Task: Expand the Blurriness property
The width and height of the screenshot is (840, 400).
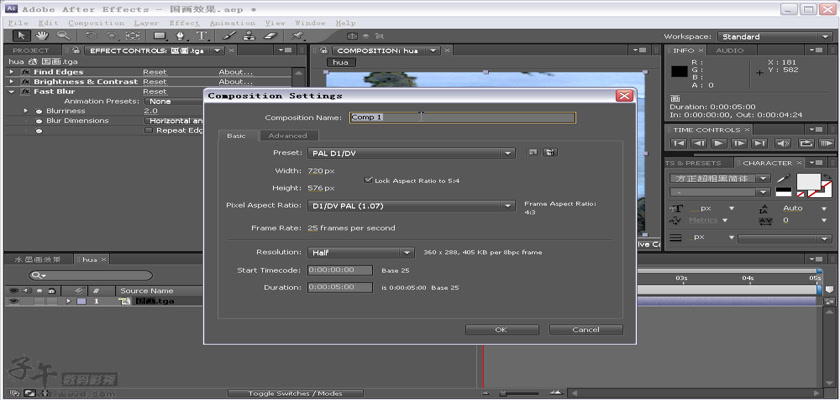Action: tap(25, 111)
